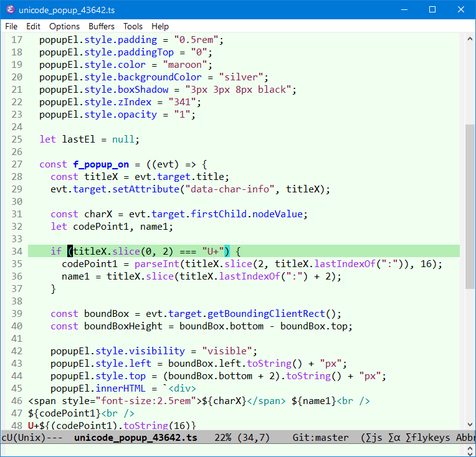Screen dimensions: 476x457
Task: Click the Abbr minor mode indicator
Action: pyautogui.click(x=465, y=438)
